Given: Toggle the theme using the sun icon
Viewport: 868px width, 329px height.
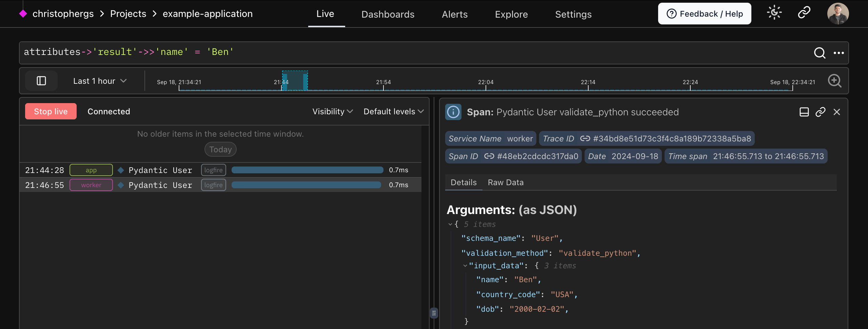Looking at the screenshot, I should [x=774, y=13].
